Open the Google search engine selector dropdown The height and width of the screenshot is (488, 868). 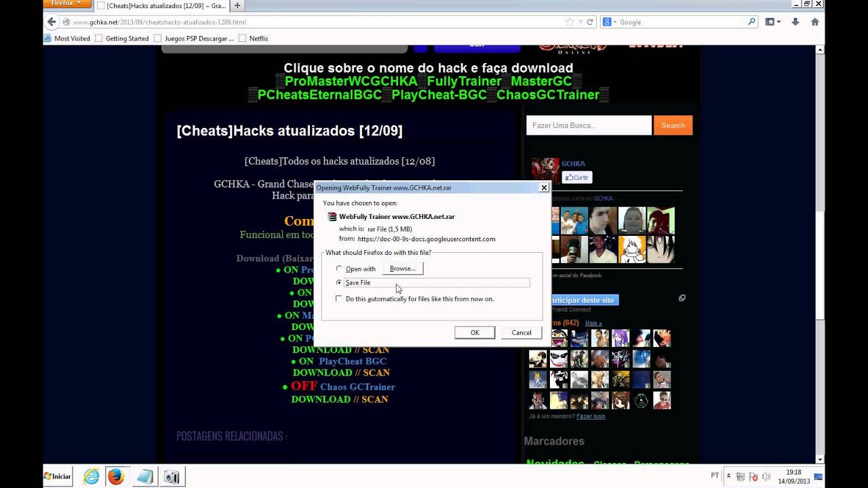click(610, 22)
